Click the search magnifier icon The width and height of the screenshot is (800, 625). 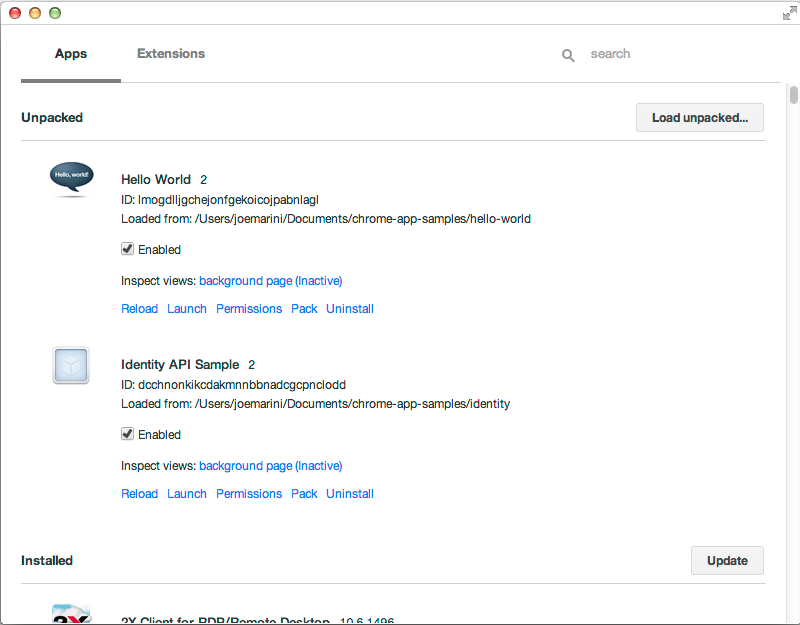click(x=568, y=55)
